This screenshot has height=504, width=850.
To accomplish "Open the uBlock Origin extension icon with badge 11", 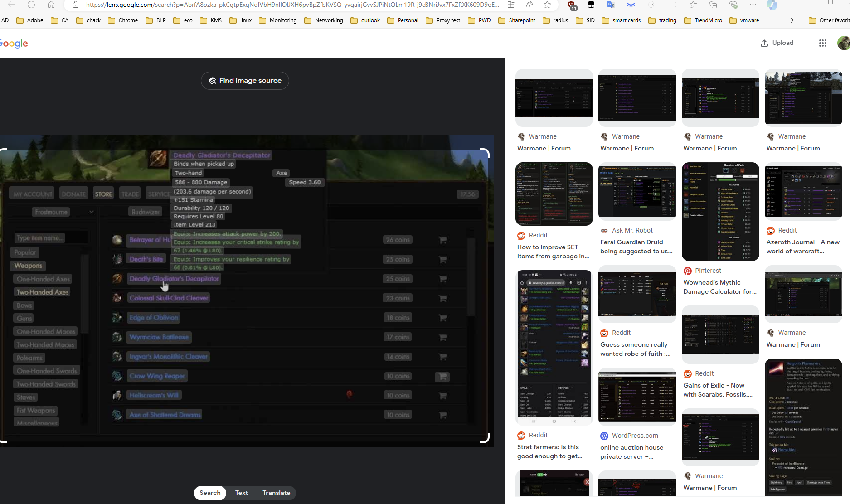I will coord(572,5).
